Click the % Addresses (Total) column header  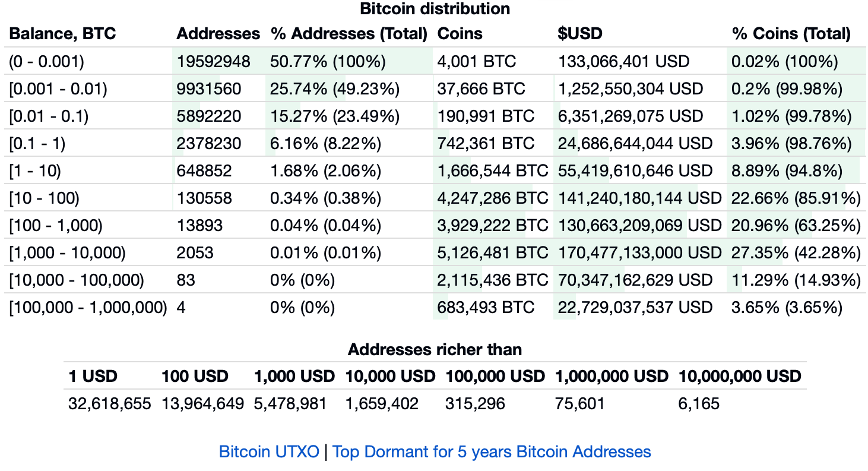(x=349, y=34)
